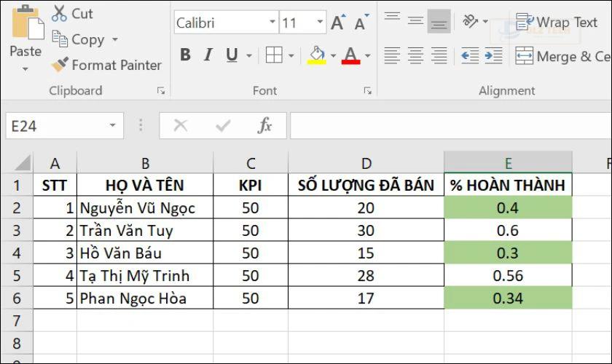Open Insert Function fx
The height and width of the screenshot is (364, 612).
[264, 126]
